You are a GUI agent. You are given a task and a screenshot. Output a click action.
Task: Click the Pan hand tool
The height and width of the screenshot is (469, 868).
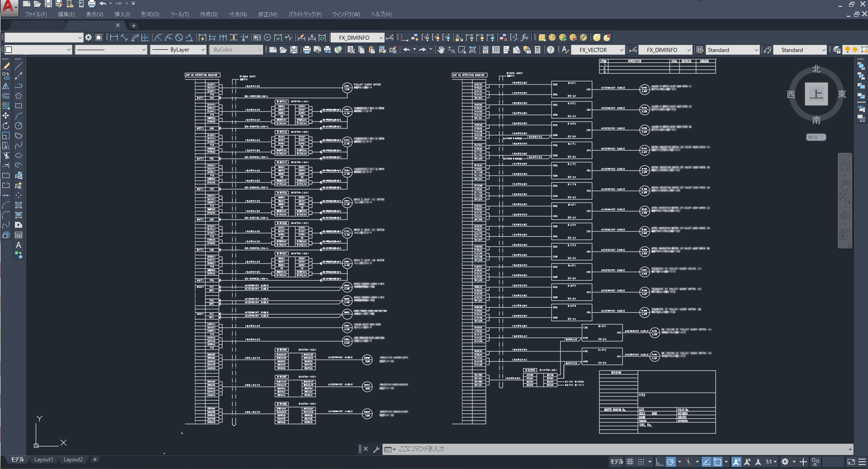pos(441,50)
